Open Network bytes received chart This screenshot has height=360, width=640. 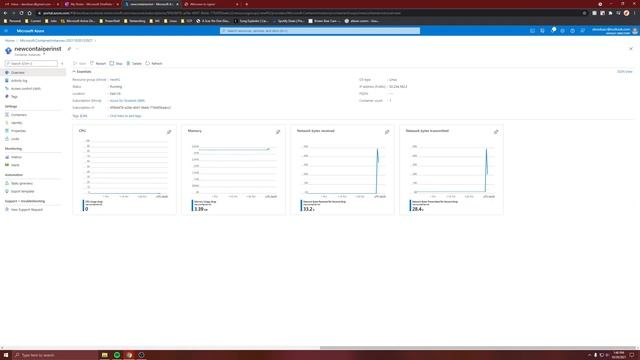tap(342, 170)
